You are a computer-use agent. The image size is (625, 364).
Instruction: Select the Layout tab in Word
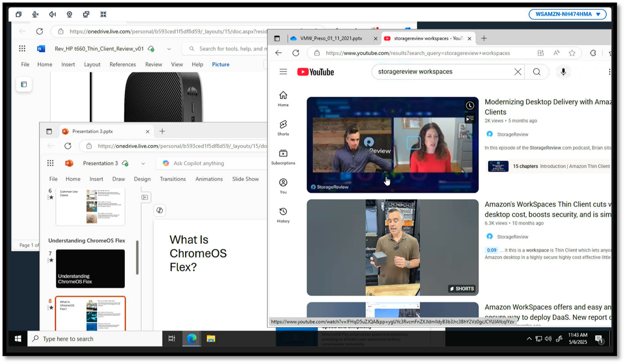click(x=92, y=64)
